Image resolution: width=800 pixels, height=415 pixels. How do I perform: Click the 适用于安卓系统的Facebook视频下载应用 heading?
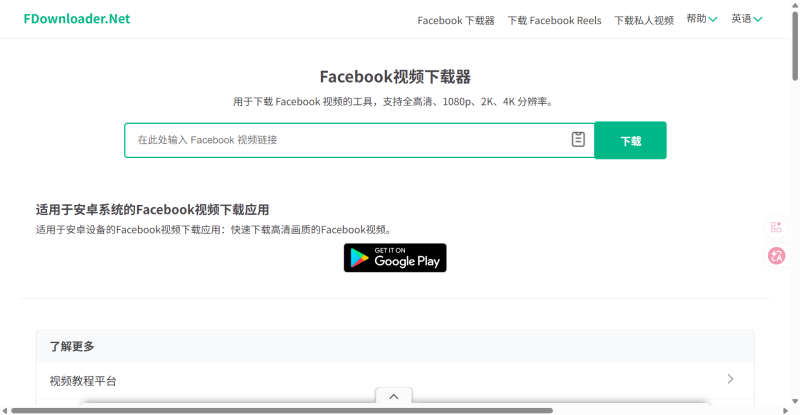tap(152, 210)
